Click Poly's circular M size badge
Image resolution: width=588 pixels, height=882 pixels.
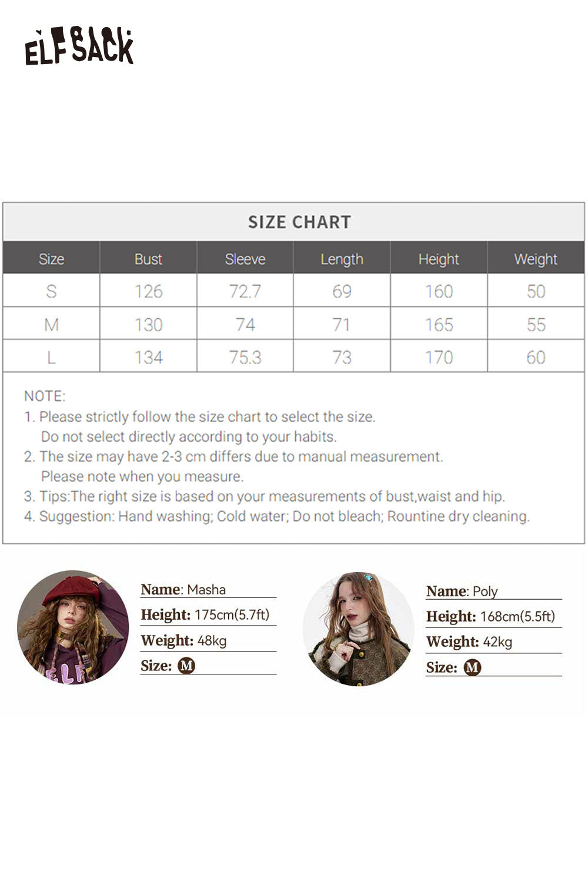pyautogui.click(x=472, y=667)
